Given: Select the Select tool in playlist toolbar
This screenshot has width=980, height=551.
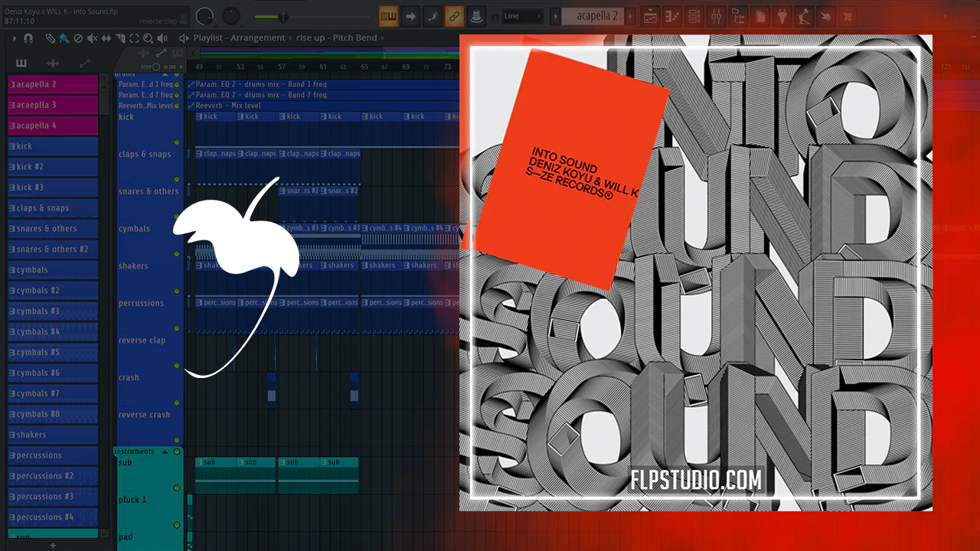Looking at the screenshot, I should point(133,37).
